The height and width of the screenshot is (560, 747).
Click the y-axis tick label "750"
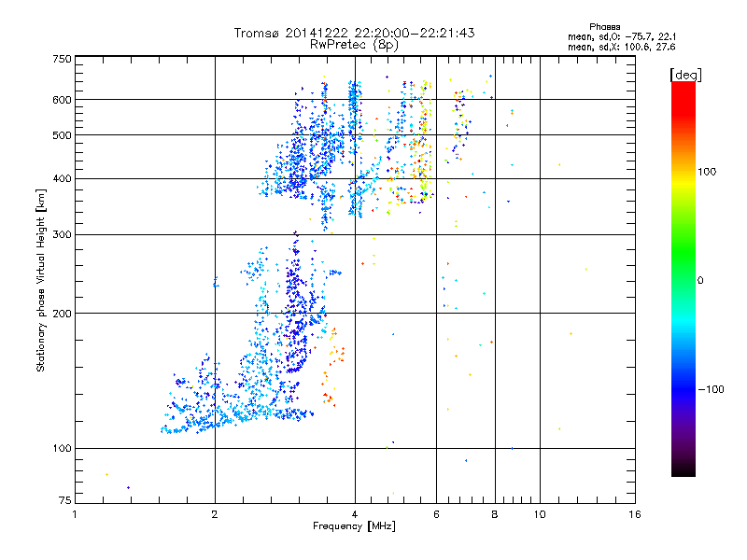click(63, 59)
